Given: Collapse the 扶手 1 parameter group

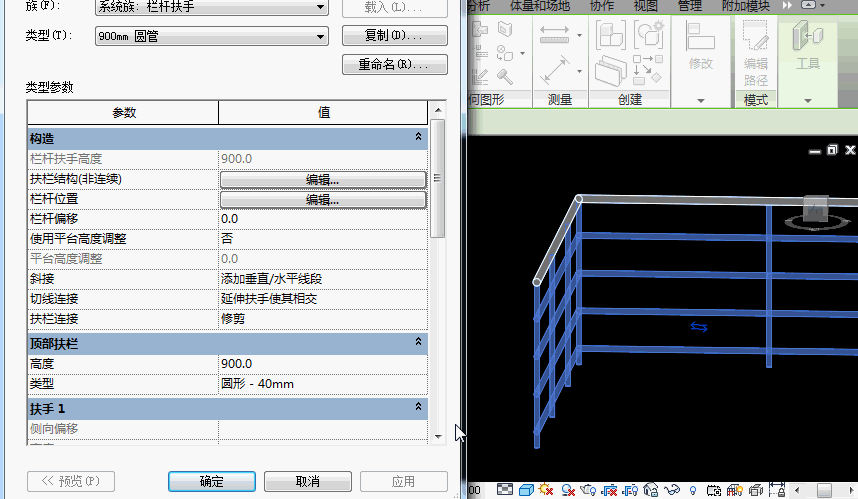Looking at the screenshot, I should click(x=419, y=408).
